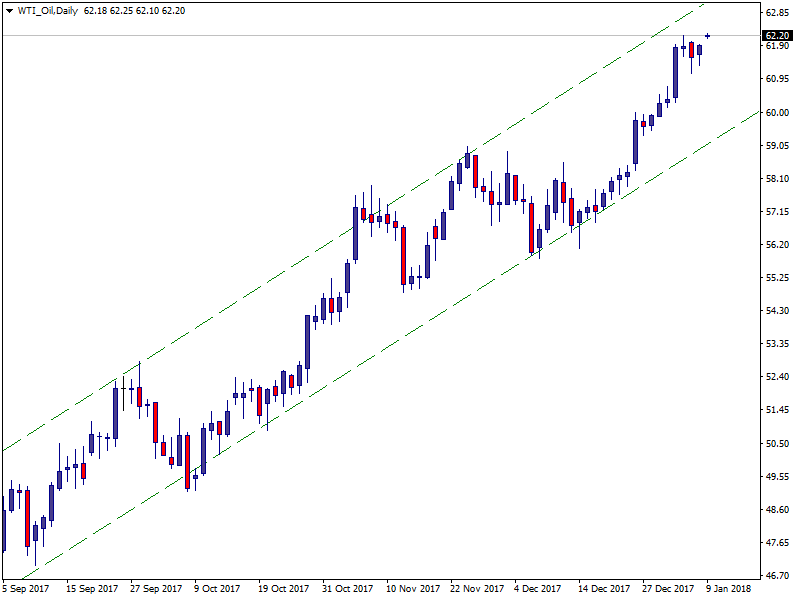Click the 62.85 price scale label
The height and width of the screenshot is (600, 800).
tap(778, 13)
